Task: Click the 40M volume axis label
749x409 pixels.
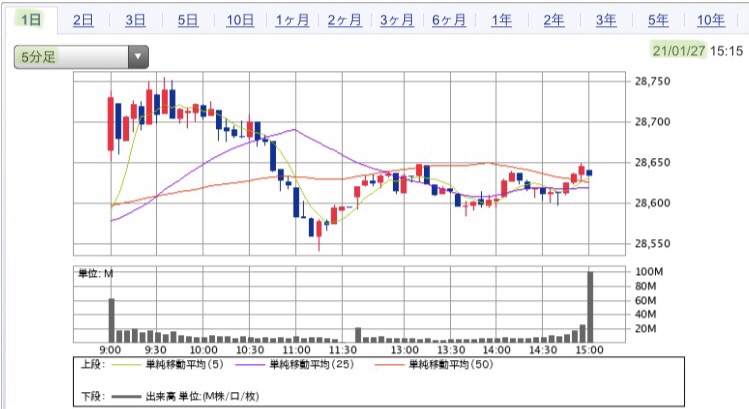Action: click(645, 314)
